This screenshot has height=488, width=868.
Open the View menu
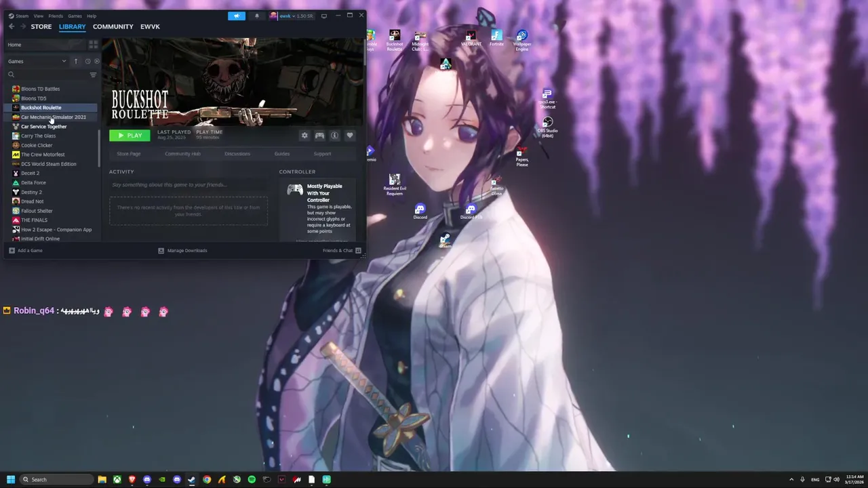(x=39, y=16)
